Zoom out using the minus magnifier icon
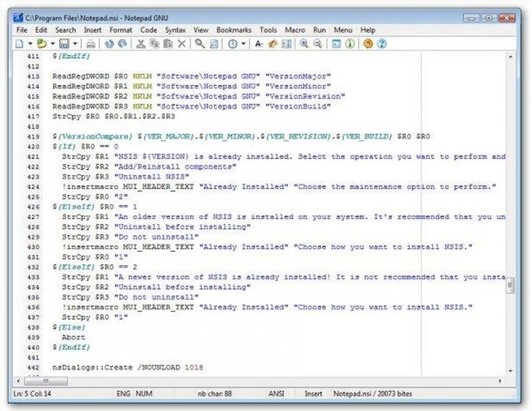 [317, 44]
